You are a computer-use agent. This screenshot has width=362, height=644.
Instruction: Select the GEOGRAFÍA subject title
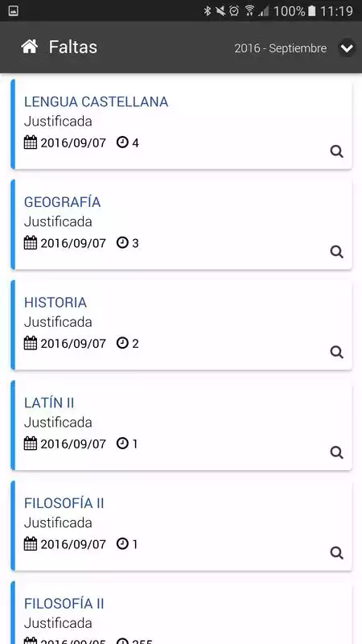coord(63,202)
